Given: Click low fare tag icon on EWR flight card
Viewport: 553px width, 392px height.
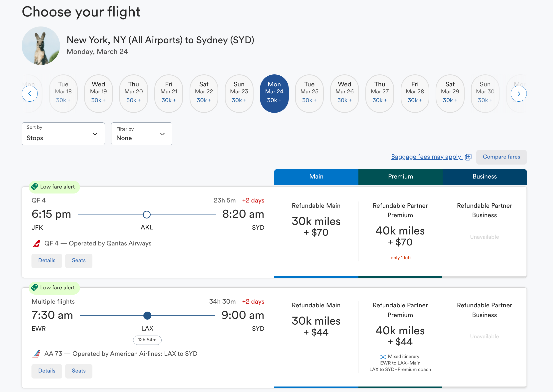Looking at the screenshot, I should pyautogui.click(x=34, y=287).
